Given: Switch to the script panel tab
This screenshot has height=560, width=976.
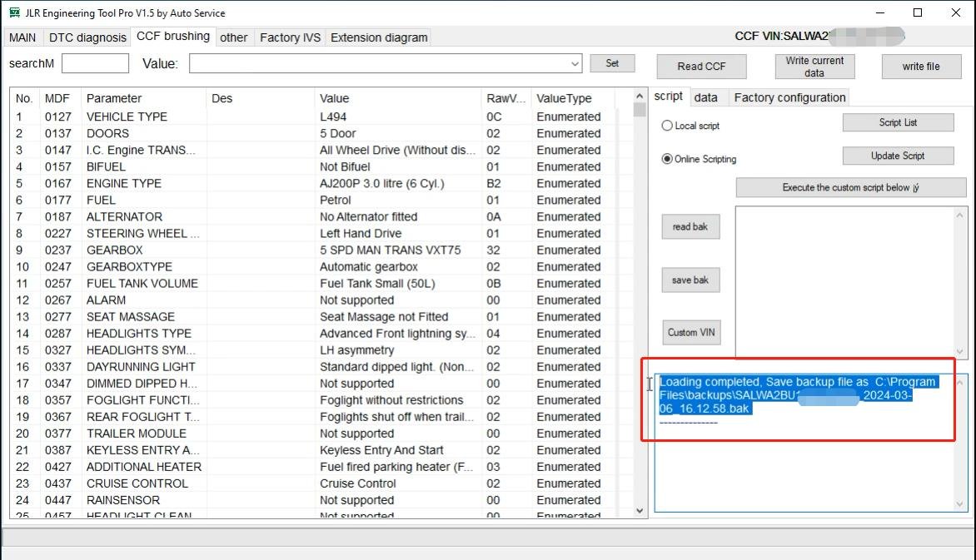Looking at the screenshot, I should [669, 97].
